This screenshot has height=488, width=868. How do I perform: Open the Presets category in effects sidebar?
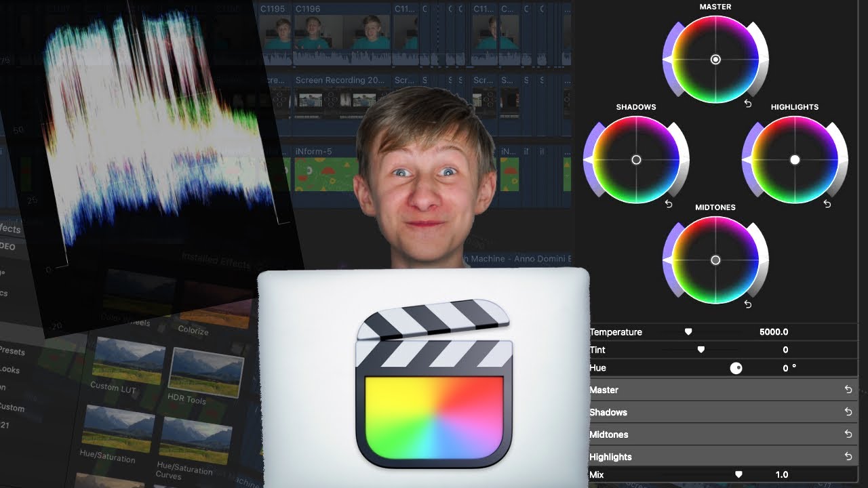point(12,351)
